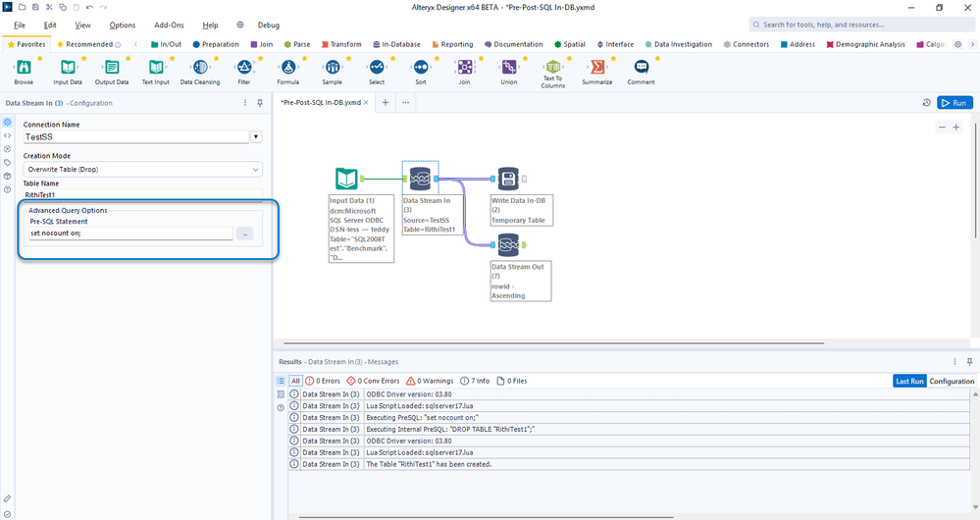
Task: Switch to the Connectors tool category
Action: click(747, 44)
